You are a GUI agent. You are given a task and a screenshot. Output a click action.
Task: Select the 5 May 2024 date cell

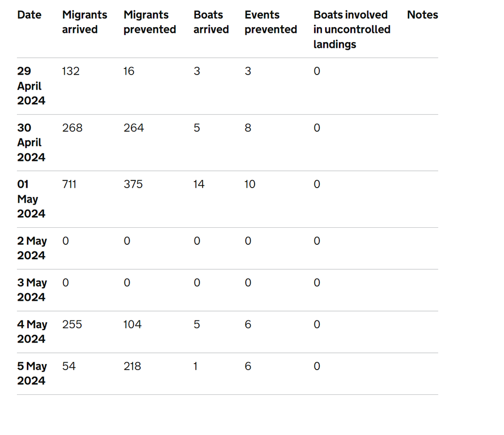tap(32, 373)
